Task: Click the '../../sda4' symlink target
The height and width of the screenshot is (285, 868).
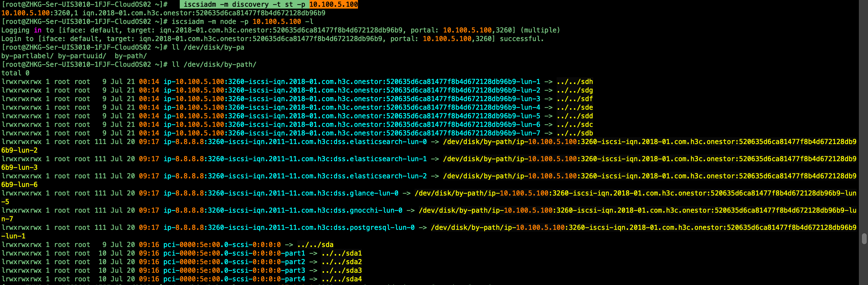Action: (342, 279)
